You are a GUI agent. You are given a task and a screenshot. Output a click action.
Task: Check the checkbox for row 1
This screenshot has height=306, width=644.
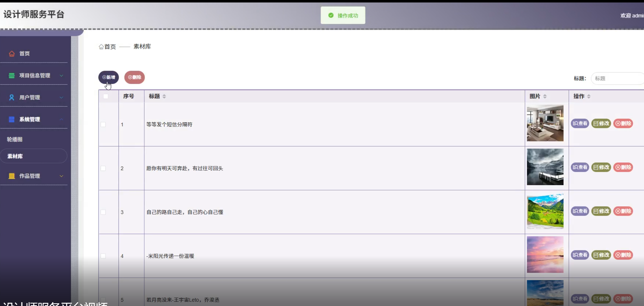point(103,125)
